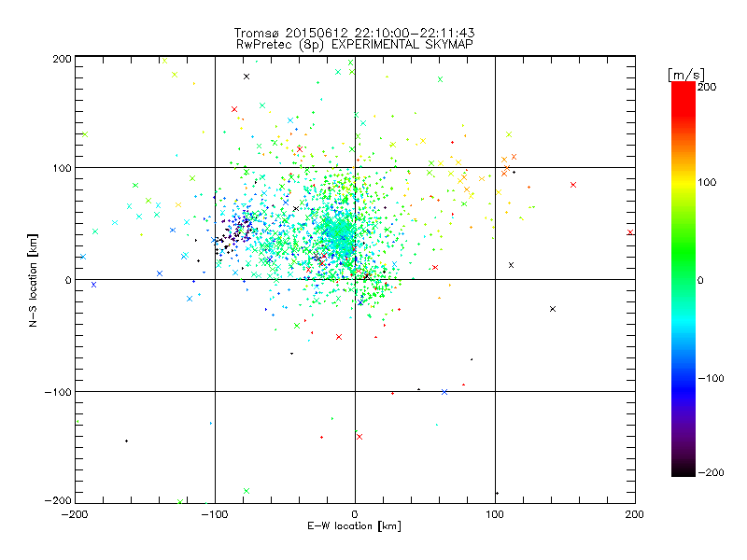This screenshot has height=560, width=747.
Task: Click the y-axis tick label '-100'
Action: point(58,392)
